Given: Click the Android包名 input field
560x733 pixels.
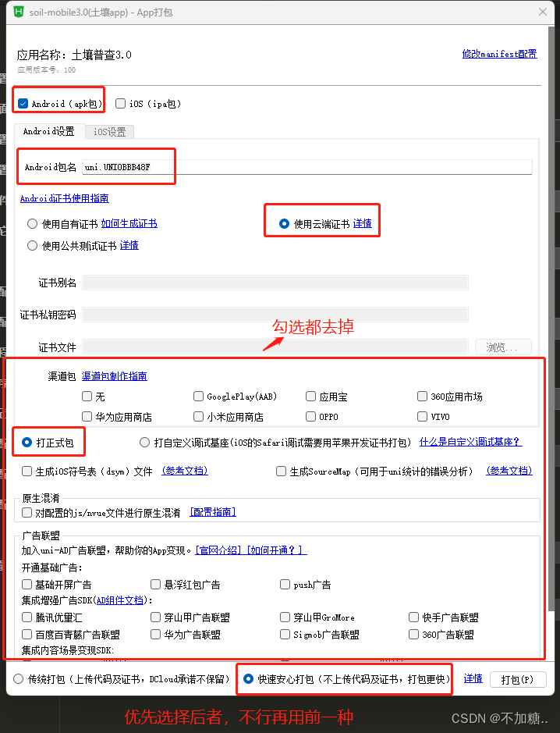Looking at the screenshot, I should [x=307, y=167].
